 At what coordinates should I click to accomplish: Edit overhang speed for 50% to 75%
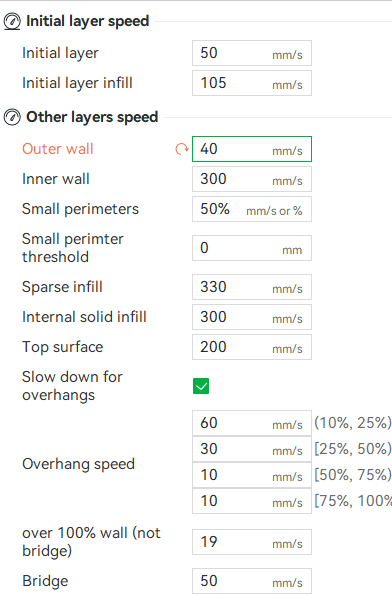point(252,475)
